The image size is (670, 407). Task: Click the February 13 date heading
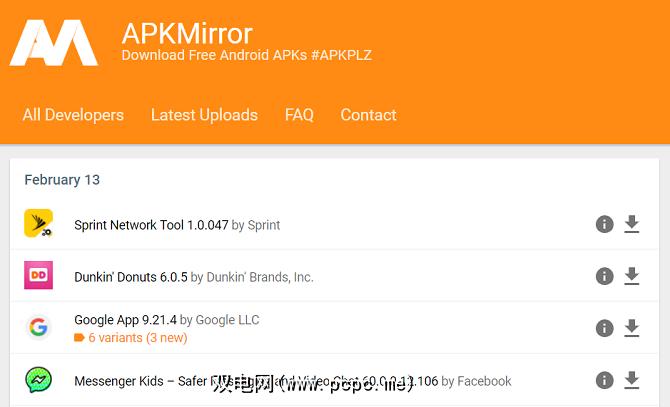pyautogui.click(x=62, y=180)
